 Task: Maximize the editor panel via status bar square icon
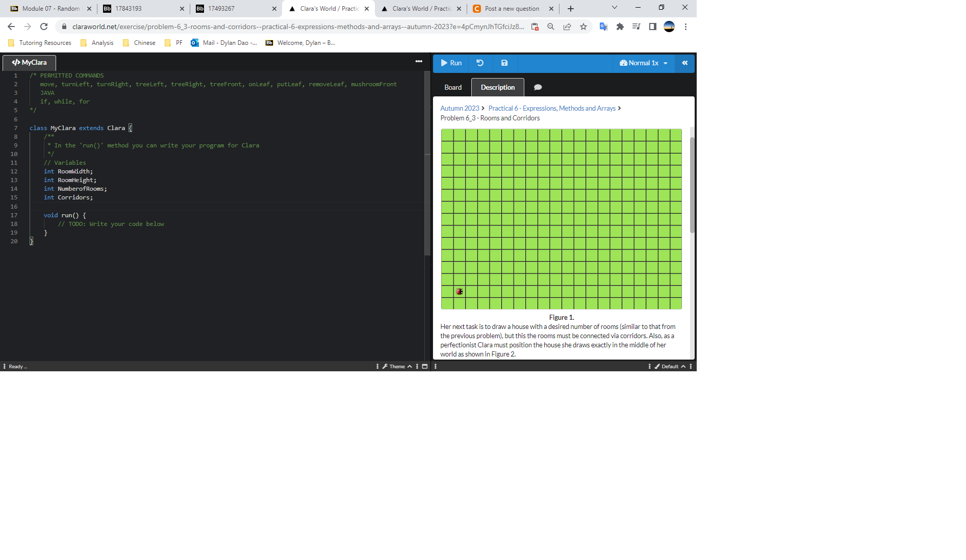(424, 367)
